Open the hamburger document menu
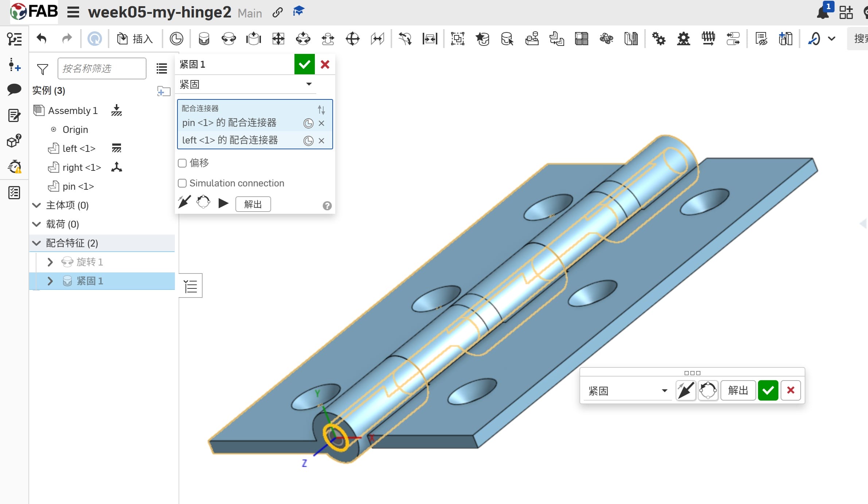868x504 pixels. (73, 12)
